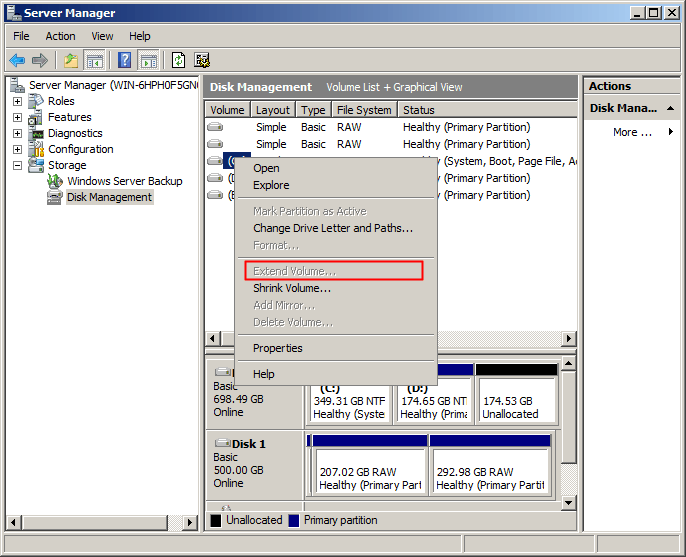
Task: Click More in the Actions pane
Action: (632, 132)
